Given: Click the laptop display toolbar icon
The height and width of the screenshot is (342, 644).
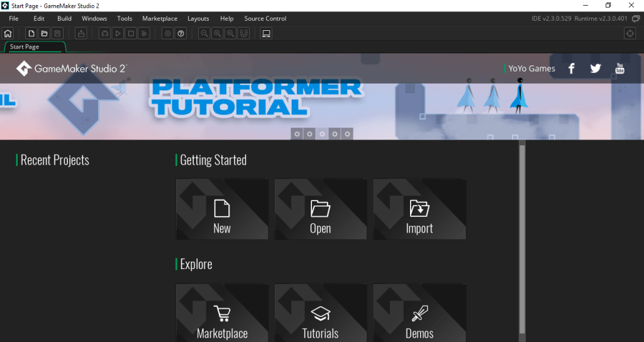Looking at the screenshot, I should click(x=266, y=33).
